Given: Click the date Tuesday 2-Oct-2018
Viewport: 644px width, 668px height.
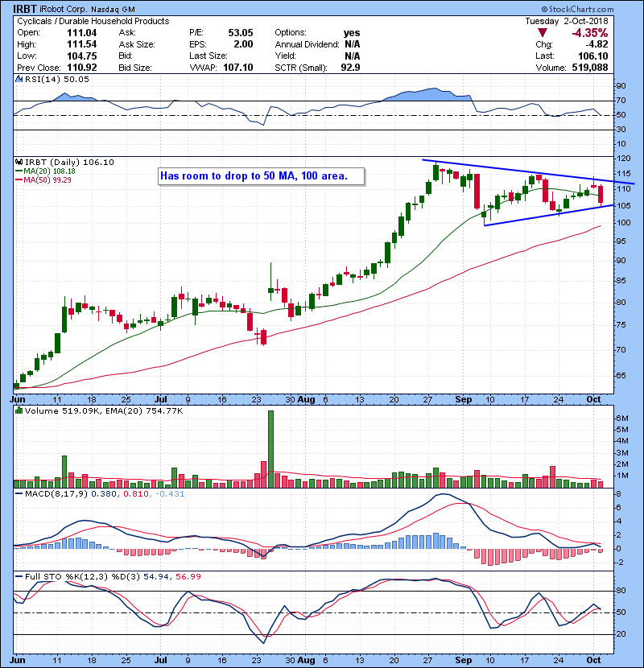Looking at the screenshot, I should 567,21.
